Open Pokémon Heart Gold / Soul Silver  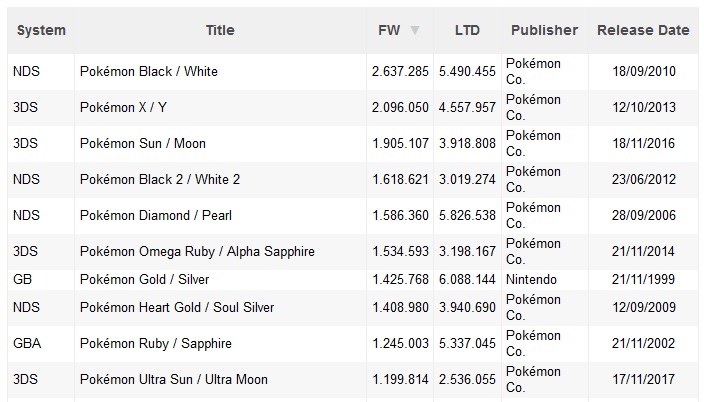pyautogui.click(x=177, y=307)
